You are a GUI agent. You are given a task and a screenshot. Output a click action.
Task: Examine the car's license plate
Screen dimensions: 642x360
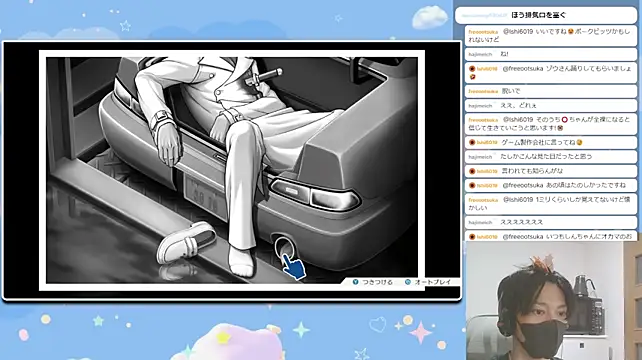(x=206, y=197)
